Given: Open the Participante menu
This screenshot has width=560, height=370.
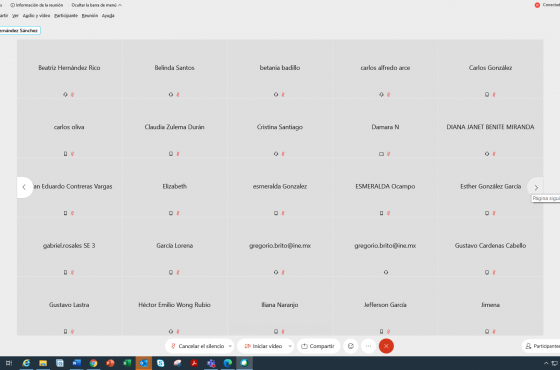Looking at the screenshot, I should click(x=66, y=16).
